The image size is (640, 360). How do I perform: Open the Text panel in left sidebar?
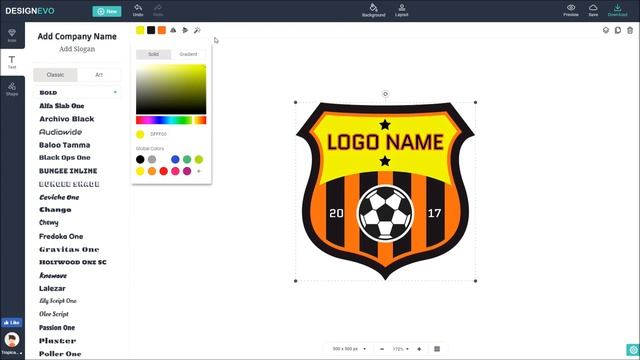point(12,62)
